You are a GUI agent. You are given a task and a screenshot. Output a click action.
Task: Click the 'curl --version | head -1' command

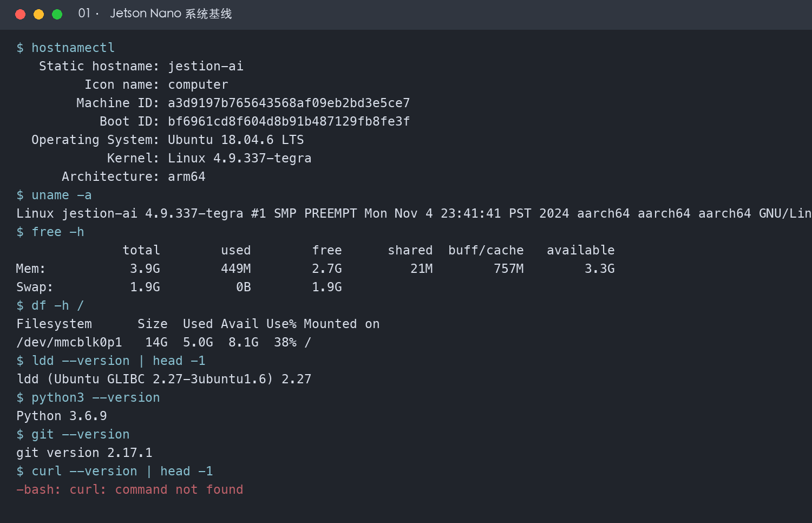click(115, 471)
